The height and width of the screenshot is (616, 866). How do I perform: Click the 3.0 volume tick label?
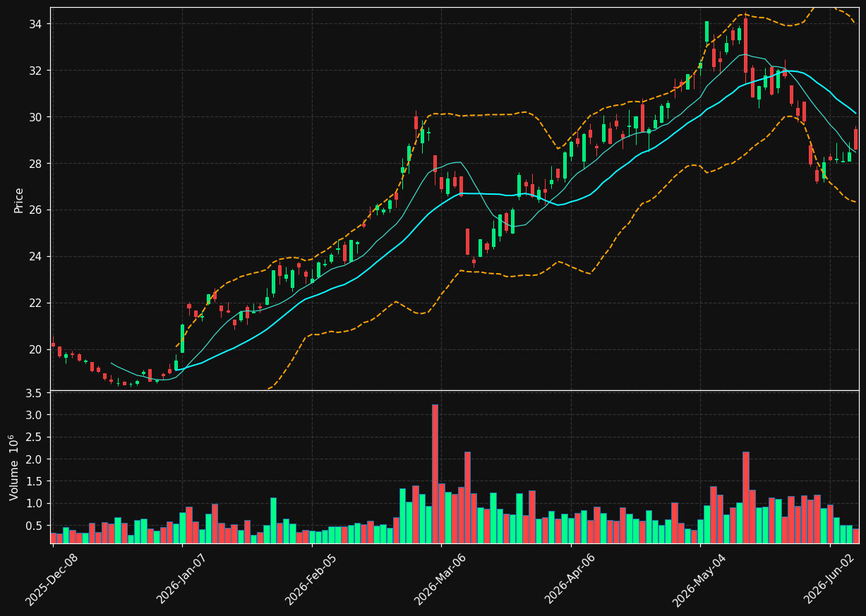pos(34,415)
